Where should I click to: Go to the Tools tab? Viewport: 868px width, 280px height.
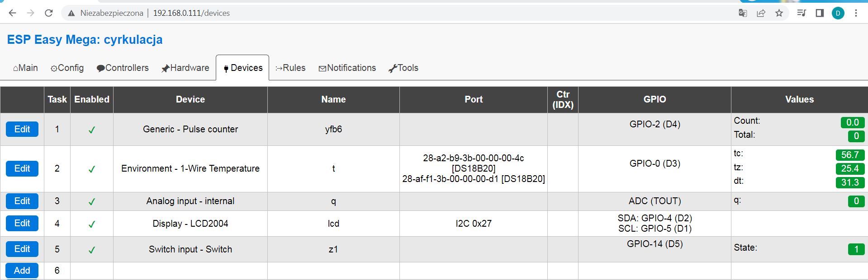pos(403,68)
